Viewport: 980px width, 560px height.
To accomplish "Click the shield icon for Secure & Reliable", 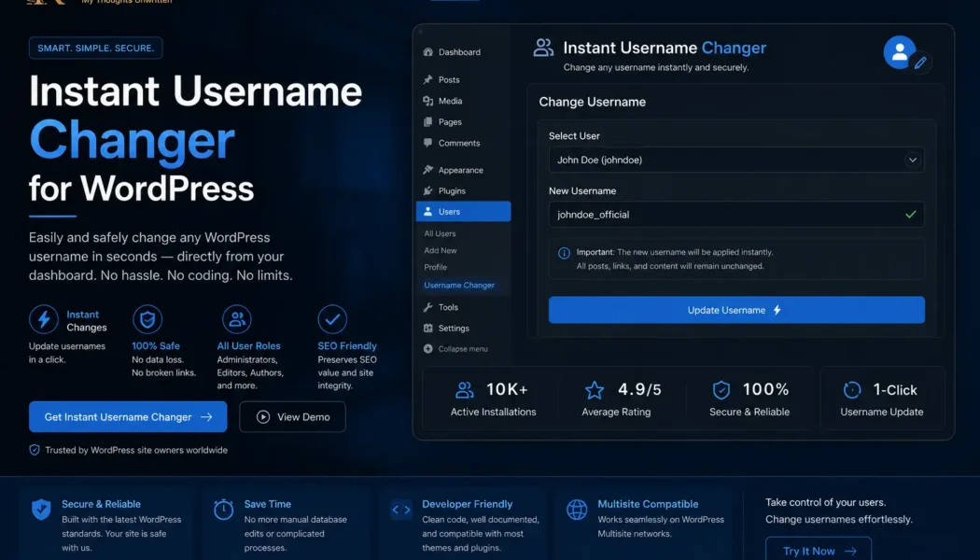I will pyautogui.click(x=721, y=390).
